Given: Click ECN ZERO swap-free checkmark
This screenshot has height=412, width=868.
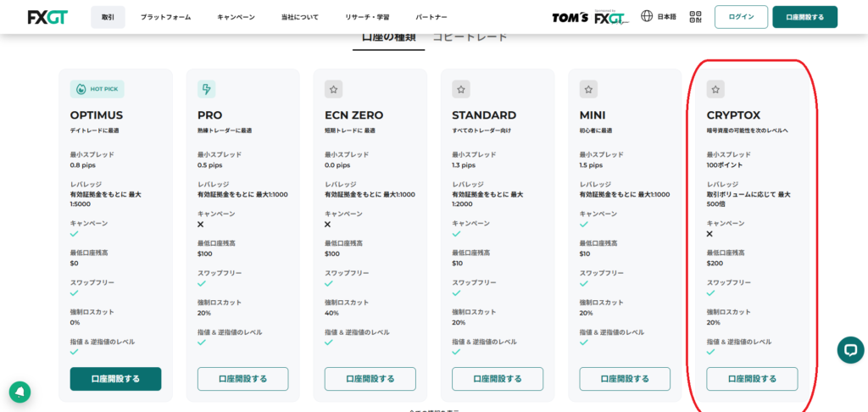Looking at the screenshot, I should tap(329, 283).
